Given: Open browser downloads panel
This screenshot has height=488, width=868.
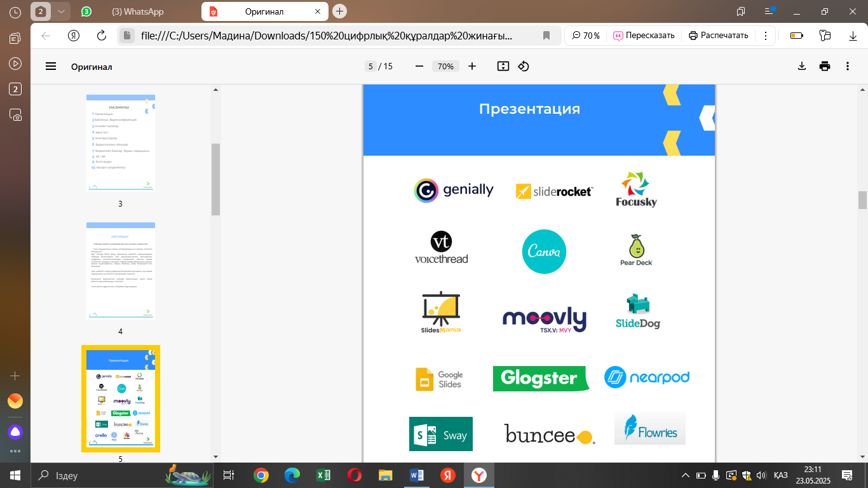Looking at the screenshot, I should click(x=853, y=36).
